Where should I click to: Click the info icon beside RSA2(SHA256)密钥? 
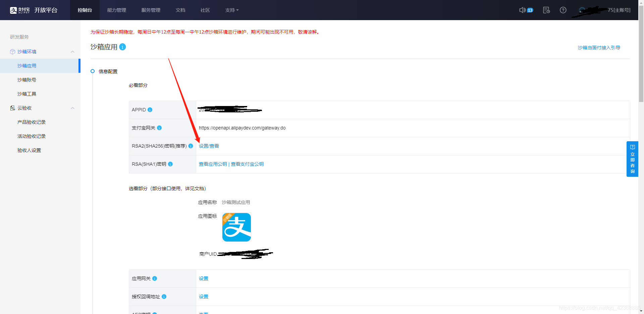[191, 146]
